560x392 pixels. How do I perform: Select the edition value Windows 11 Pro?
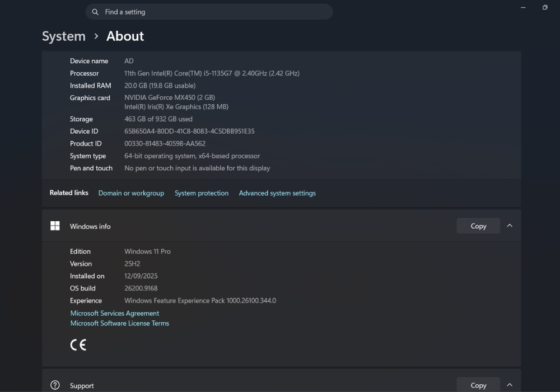tap(147, 251)
